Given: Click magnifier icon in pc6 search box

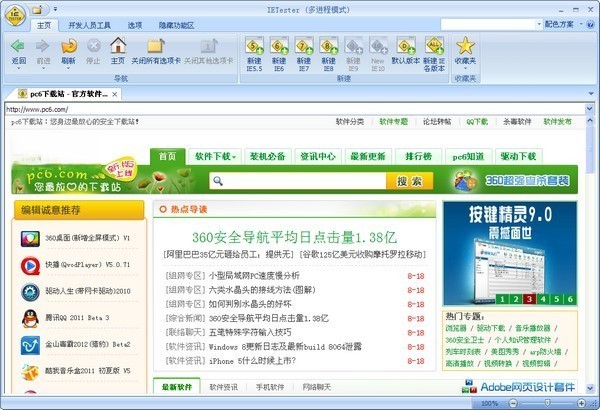Looking at the screenshot, I should pos(218,181).
